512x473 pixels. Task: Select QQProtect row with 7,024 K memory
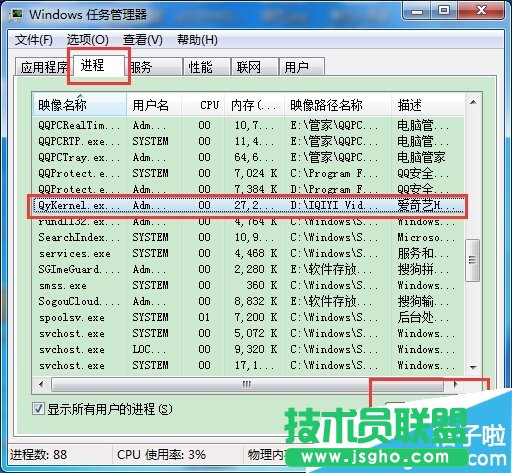pyautogui.click(x=248, y=173)
